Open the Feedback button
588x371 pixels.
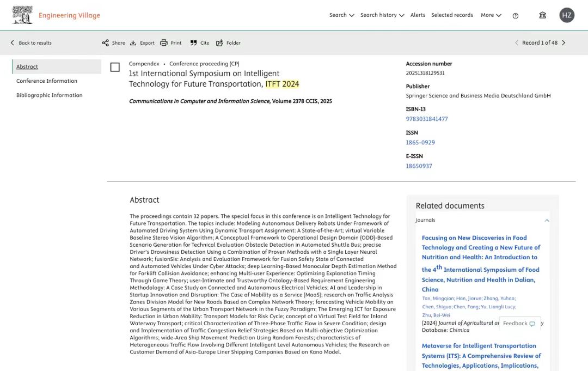pyautogui.click(x=519, y=324)
